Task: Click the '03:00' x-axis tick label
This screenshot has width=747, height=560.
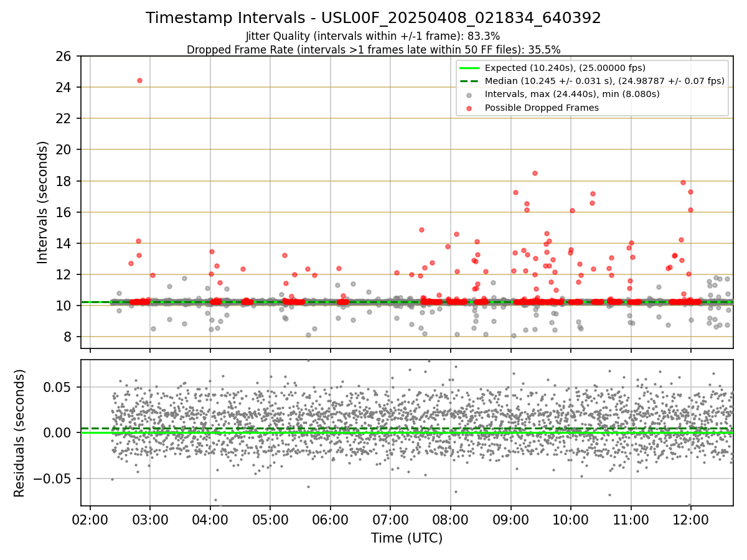Action: click(x=150, y=520)
